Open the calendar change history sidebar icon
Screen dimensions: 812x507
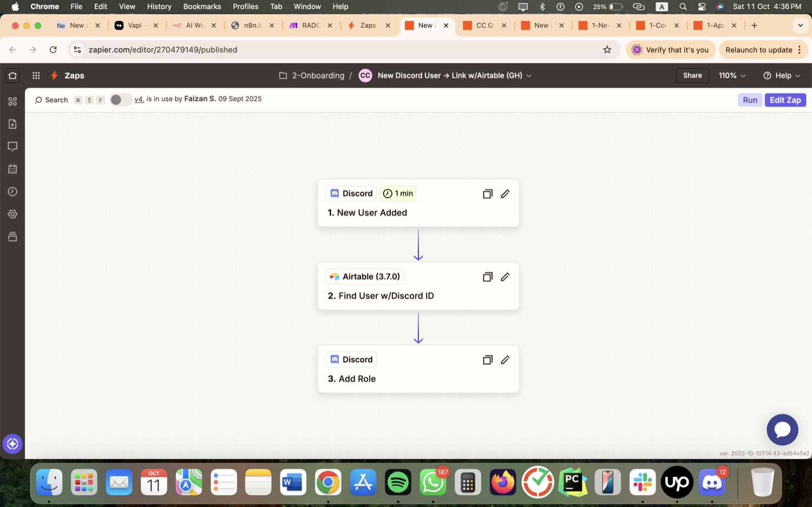pyautogui.click(x=12, y=169)
